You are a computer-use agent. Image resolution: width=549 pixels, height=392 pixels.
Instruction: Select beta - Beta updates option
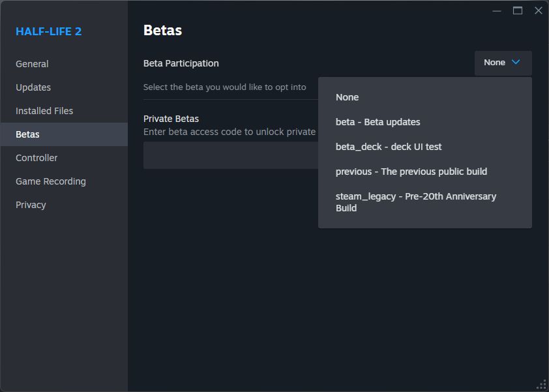pyautogui.click(x=378, y=122)
